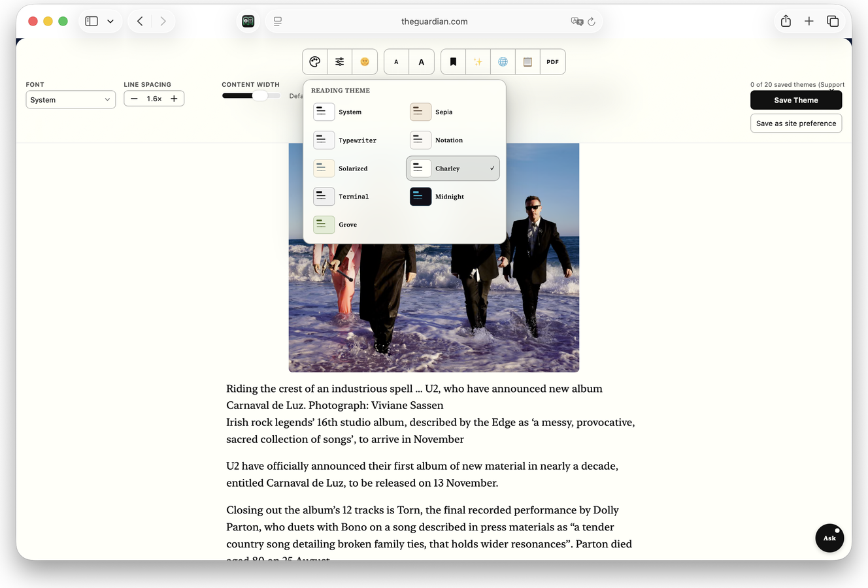Image resolution: width=868 pixels, height=588 pixels.
Task: Click the clipboard copy icon
Action: point(527,62)
